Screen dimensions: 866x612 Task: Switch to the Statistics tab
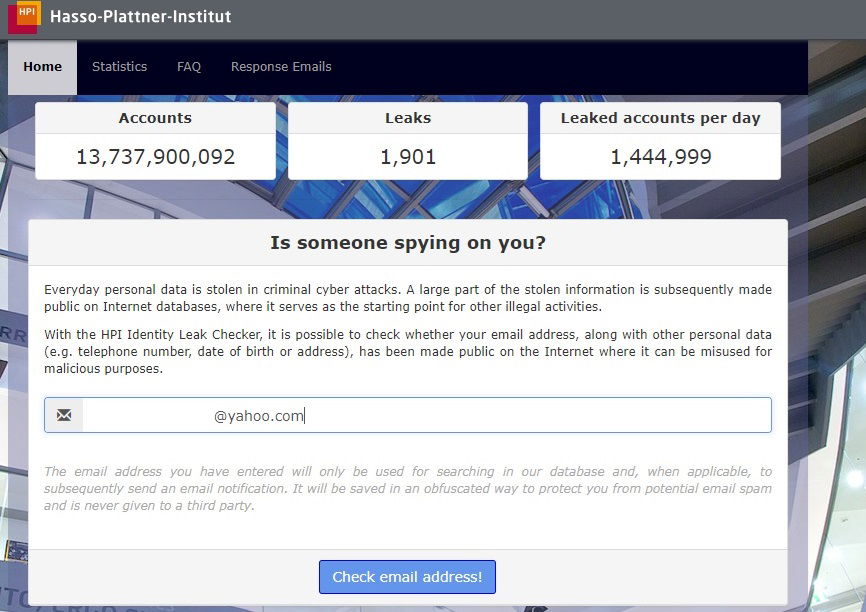(x=119, y=67)
